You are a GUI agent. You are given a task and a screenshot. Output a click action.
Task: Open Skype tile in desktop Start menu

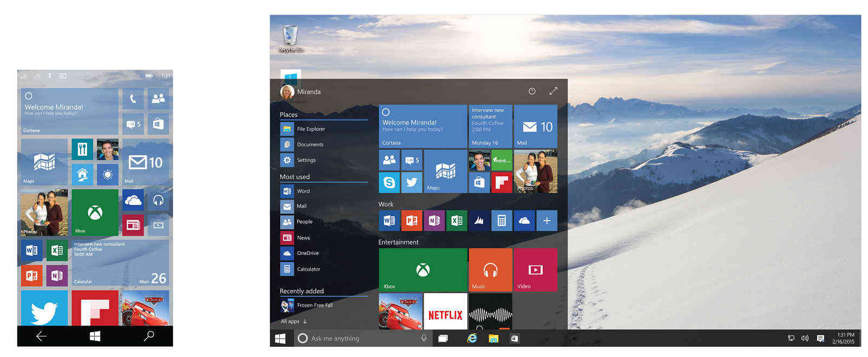(x=389, y=183)
